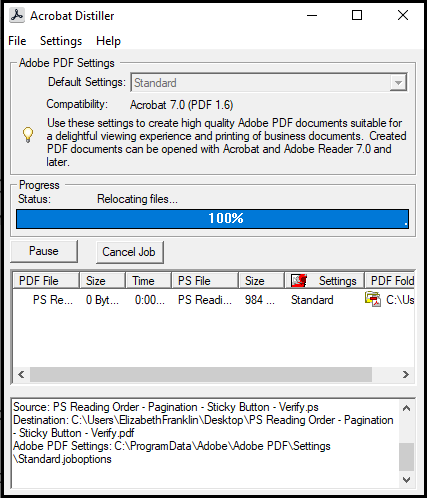Open the Settings menu
Image resolution: width=427 pixels, height=498 pixels.
pos(61,41)
